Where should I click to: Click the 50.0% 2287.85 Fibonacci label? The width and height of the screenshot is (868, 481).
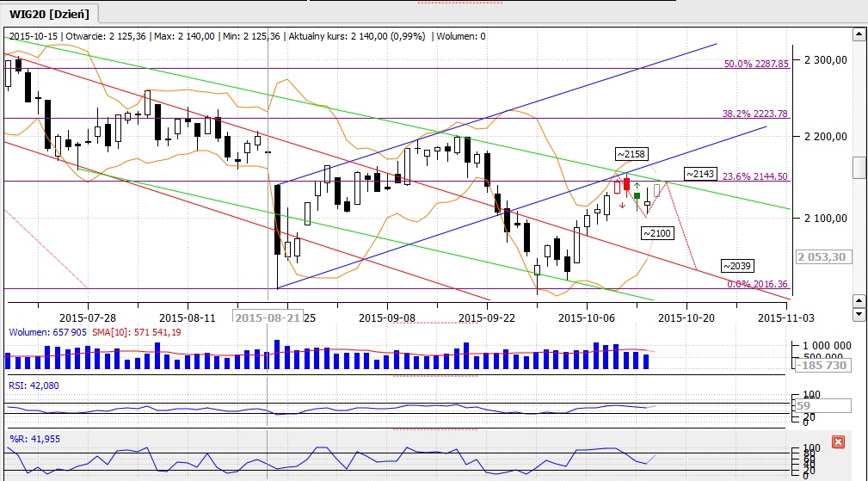click(756, 64)
